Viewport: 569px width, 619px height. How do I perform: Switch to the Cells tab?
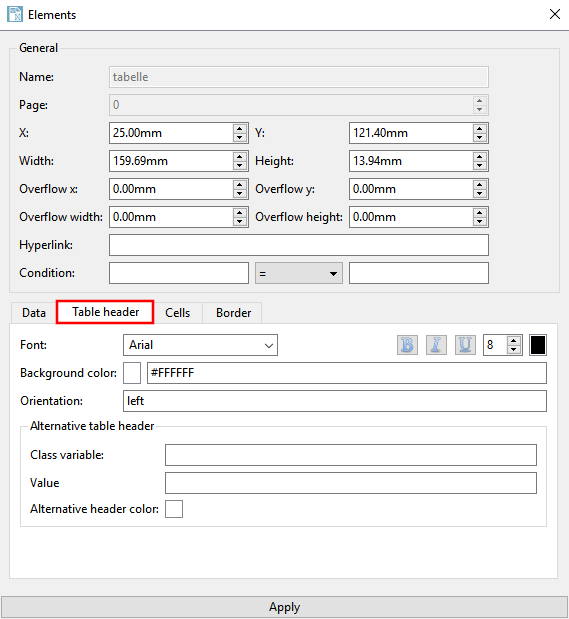(178, 313)
